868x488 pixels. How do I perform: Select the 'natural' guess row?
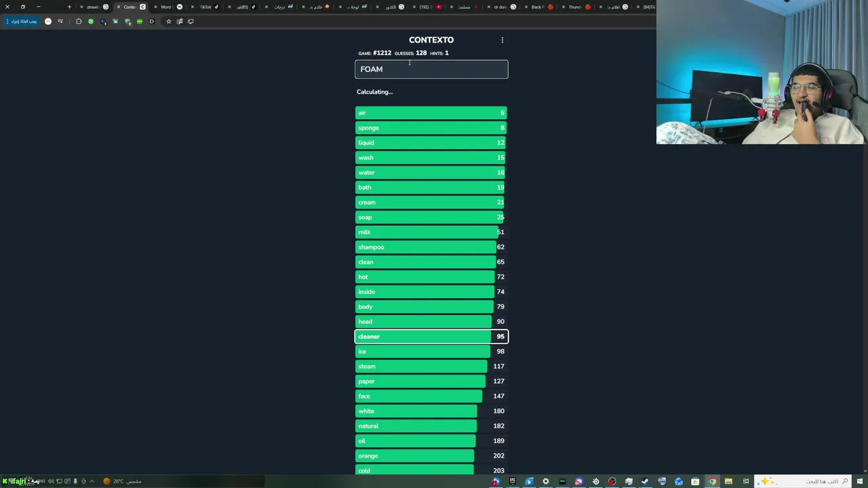tap(431, 426)
